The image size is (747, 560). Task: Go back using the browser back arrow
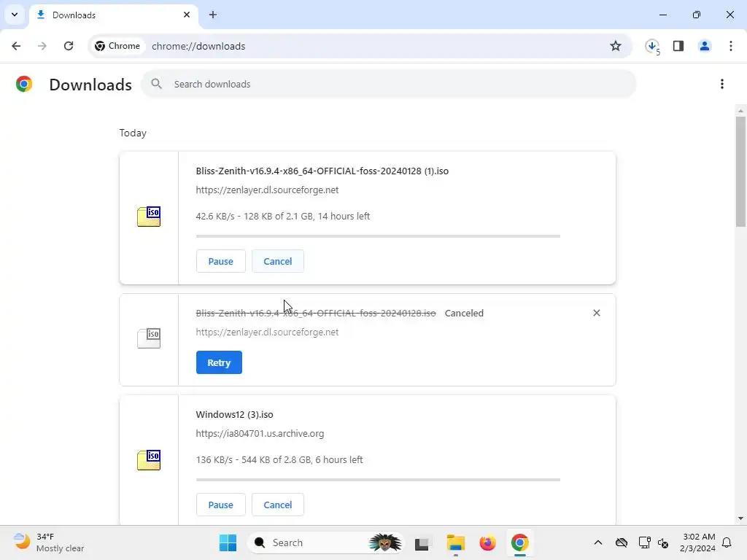pyautogui.click(x=16, y=46)
